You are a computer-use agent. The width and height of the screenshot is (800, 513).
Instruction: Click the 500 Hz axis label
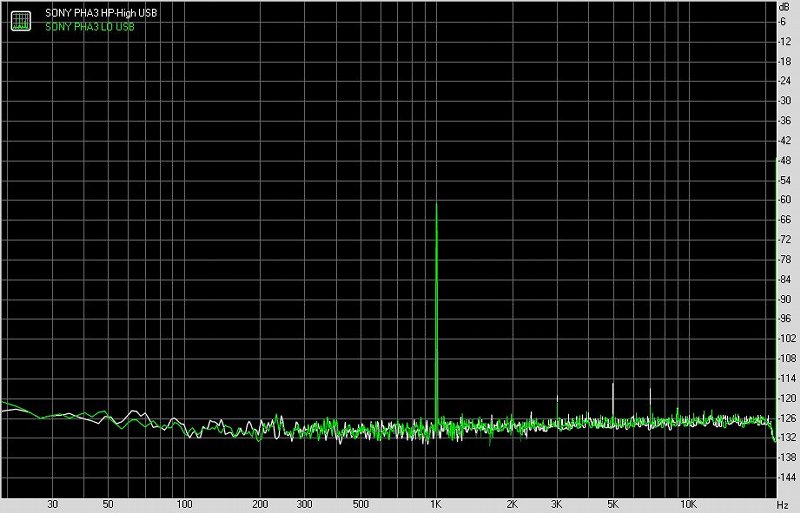point(360,504)
